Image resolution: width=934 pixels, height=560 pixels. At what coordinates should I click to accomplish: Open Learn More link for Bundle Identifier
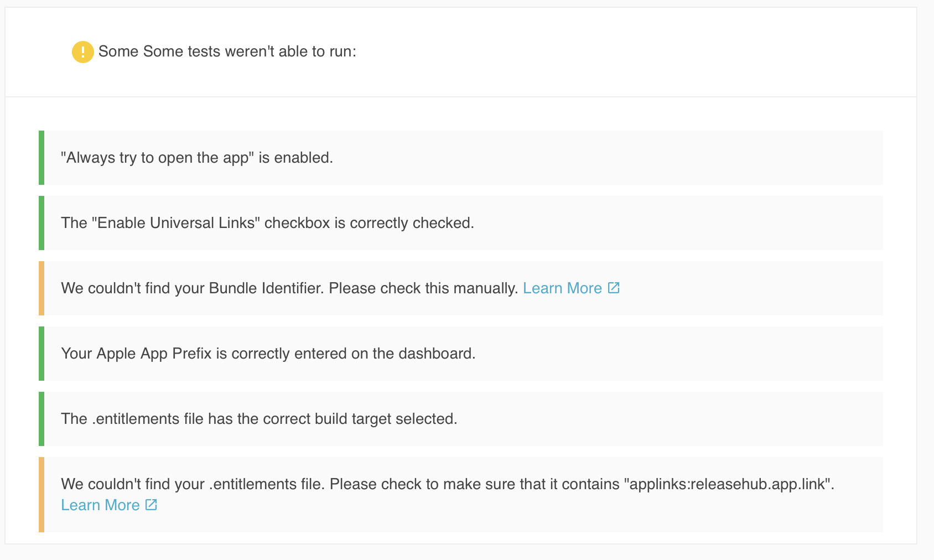click(x=562, y=288)
